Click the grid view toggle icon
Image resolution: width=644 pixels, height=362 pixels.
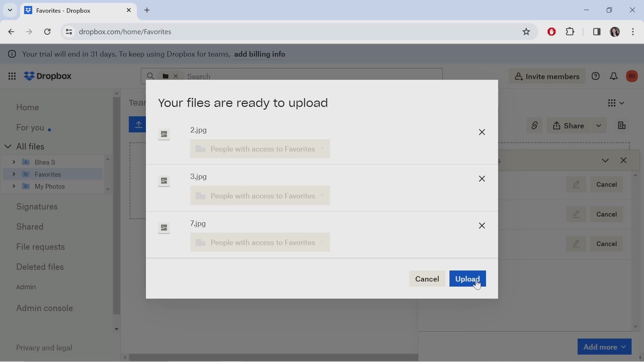coord(612,103)
